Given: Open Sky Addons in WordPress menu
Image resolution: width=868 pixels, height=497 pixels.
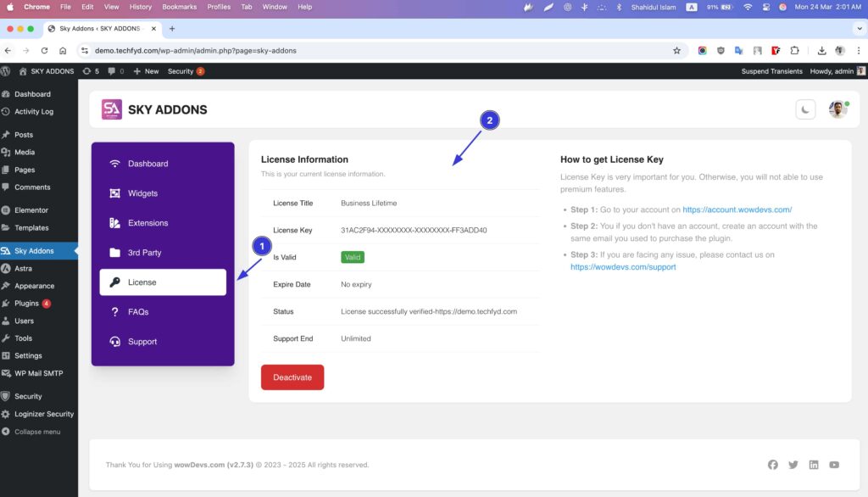Looking at the screenshot, I should 39,251.
